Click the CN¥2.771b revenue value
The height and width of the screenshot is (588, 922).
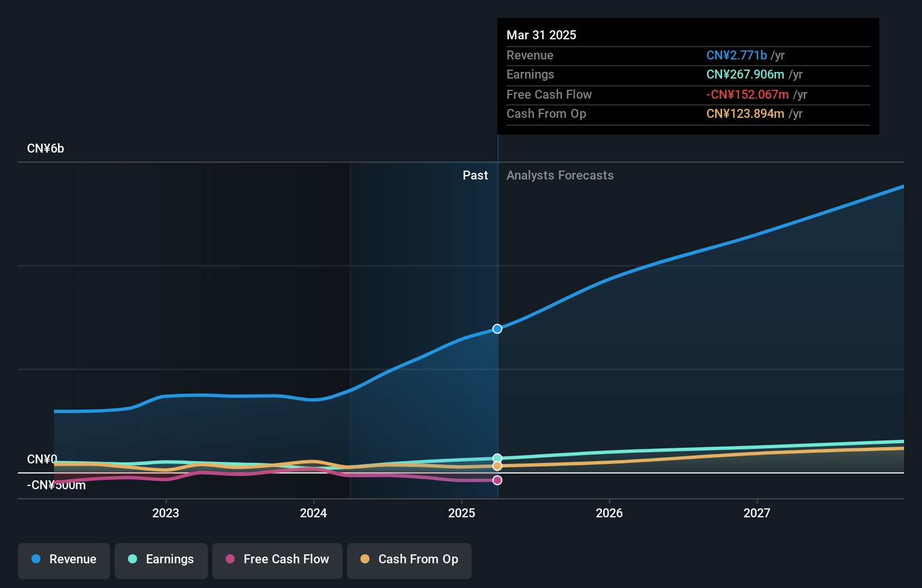736,56
